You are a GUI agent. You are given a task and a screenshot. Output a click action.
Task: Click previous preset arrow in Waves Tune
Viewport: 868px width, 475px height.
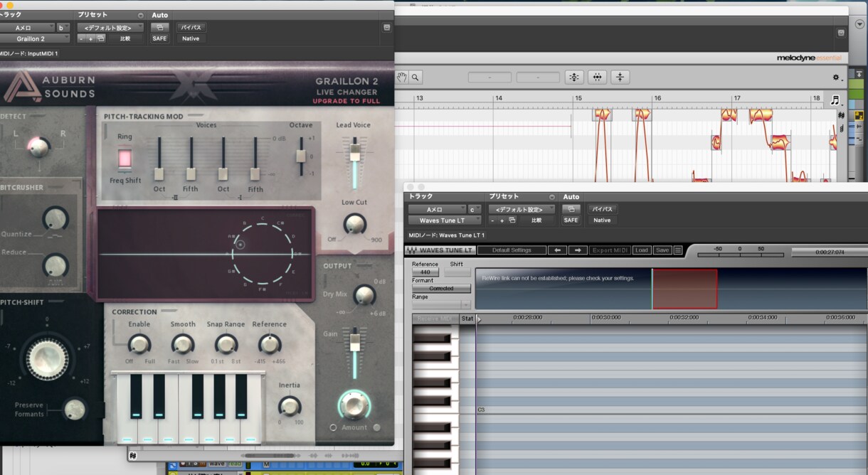click(558, 250)
